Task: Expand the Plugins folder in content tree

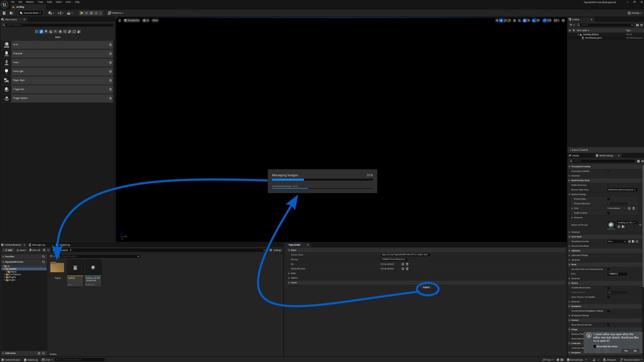Action: tap(5, 277)
